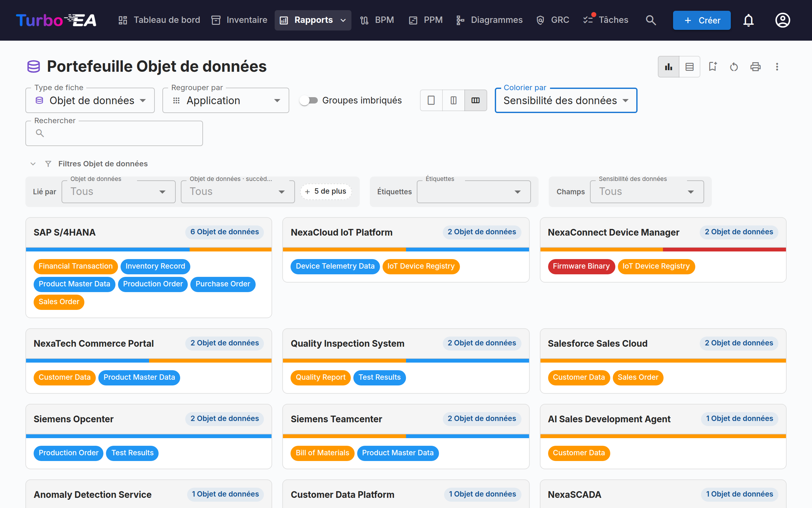Viewport: 812px width, 508px height.
Task: Collapse the Filtres Objet de données section
Action: tap(33, 164)
